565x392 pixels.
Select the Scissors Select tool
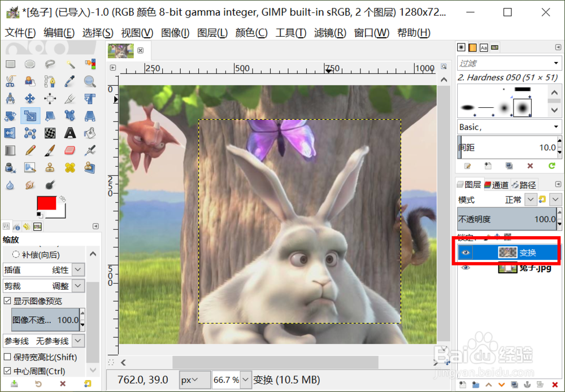[x=10, y=81]
